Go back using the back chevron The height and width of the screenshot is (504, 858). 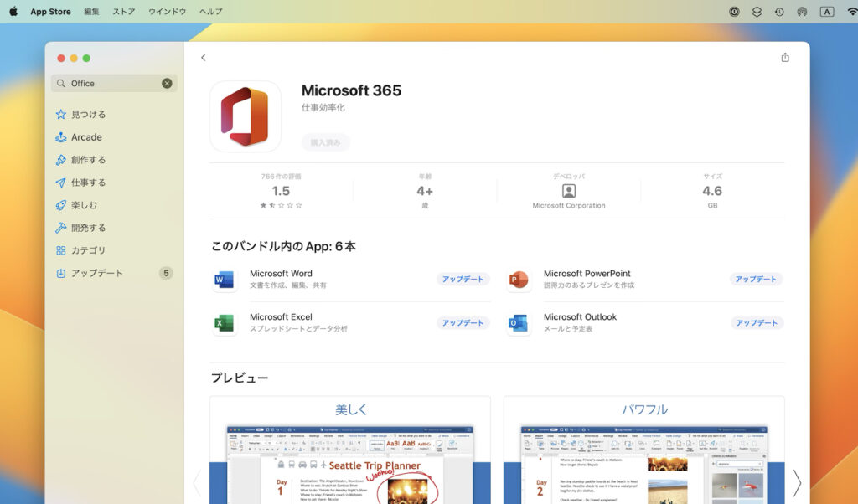(x=203, y=57)
